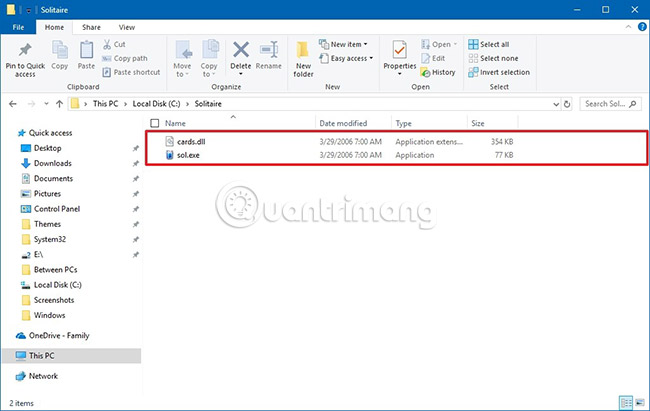Toggle the select-all items checkbox
Image resolution: width=650 pixels, height=411 pixels.
click(155, 123)
